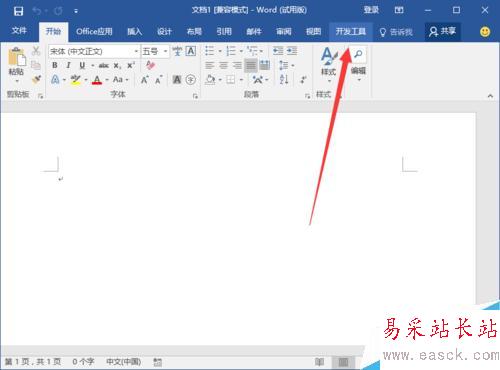
Task: Open the 文件 File tab
Action: pyautogui.click(x=19, y=31)
